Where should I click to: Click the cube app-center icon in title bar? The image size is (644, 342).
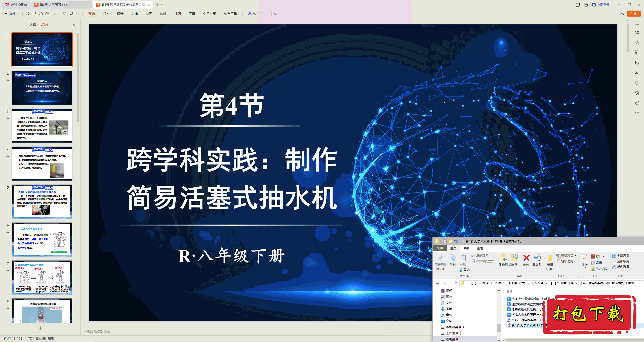[x=586, y=5]
